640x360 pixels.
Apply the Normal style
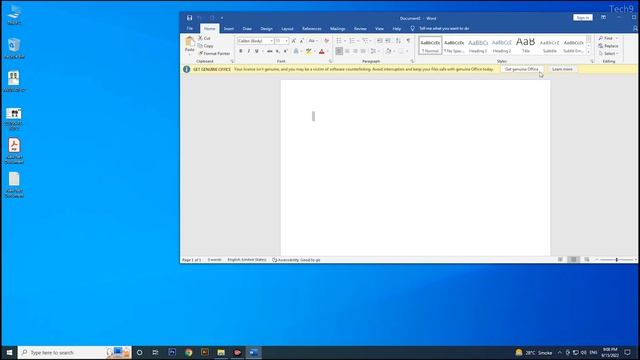[x=430, y=45]
